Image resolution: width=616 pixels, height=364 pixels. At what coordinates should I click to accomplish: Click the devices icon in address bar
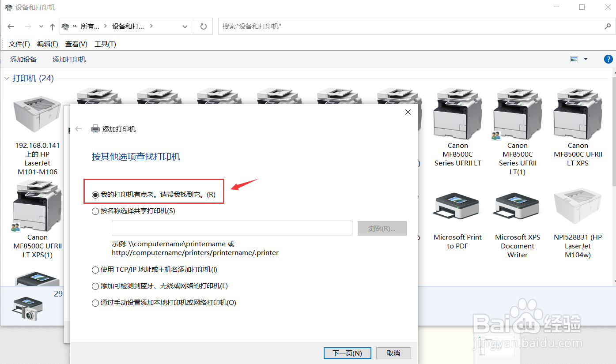65,26
